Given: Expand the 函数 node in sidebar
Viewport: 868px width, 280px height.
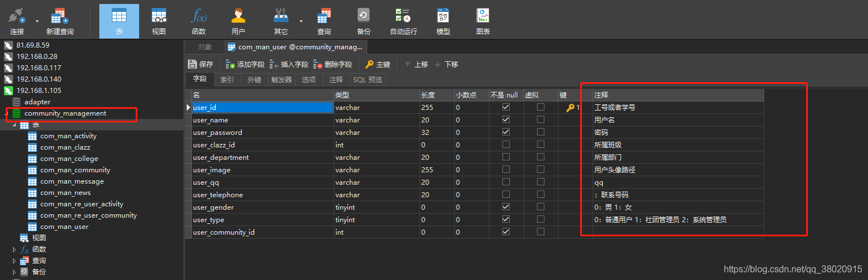Looking at the screenshot, I should pos(15,249).
